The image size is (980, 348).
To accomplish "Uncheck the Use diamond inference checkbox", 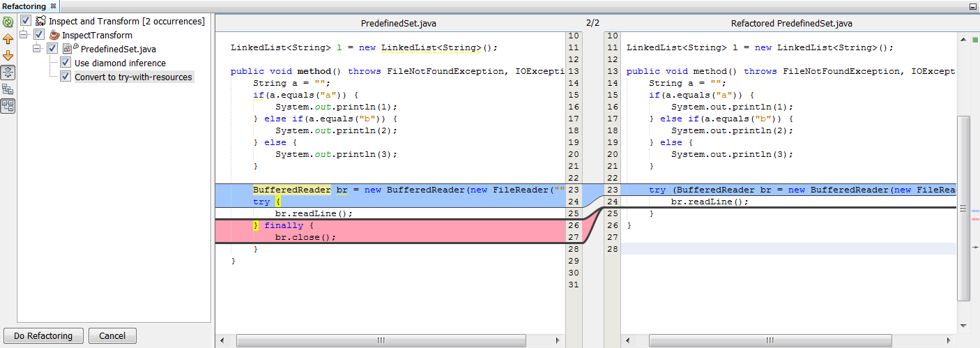I will (x=66, y=63).
